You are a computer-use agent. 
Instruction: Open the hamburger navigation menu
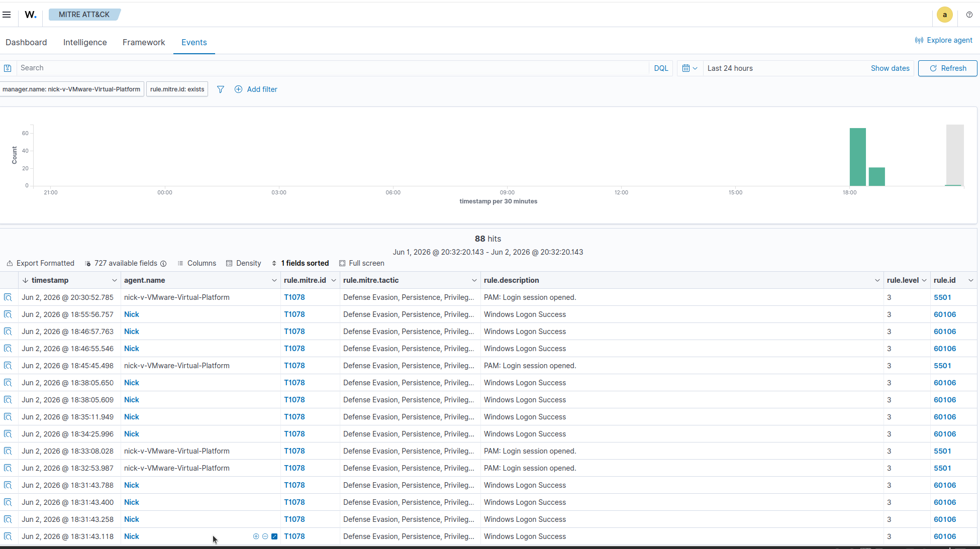pos(7,15)
